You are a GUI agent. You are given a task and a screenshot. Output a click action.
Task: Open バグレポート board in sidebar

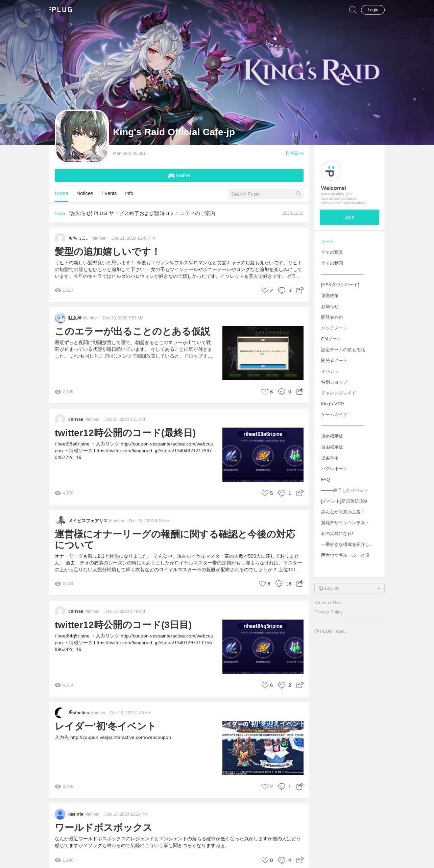coord(334,469)
